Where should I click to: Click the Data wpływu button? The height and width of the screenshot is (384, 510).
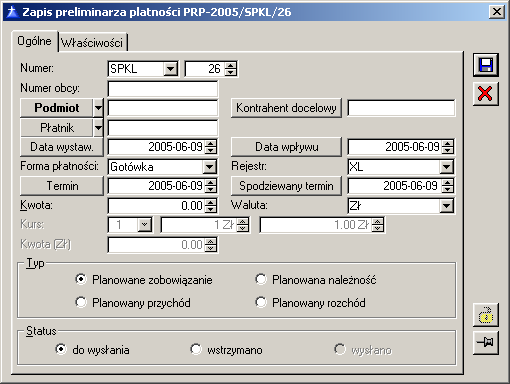pyautogui.click(x=286, y=147)
